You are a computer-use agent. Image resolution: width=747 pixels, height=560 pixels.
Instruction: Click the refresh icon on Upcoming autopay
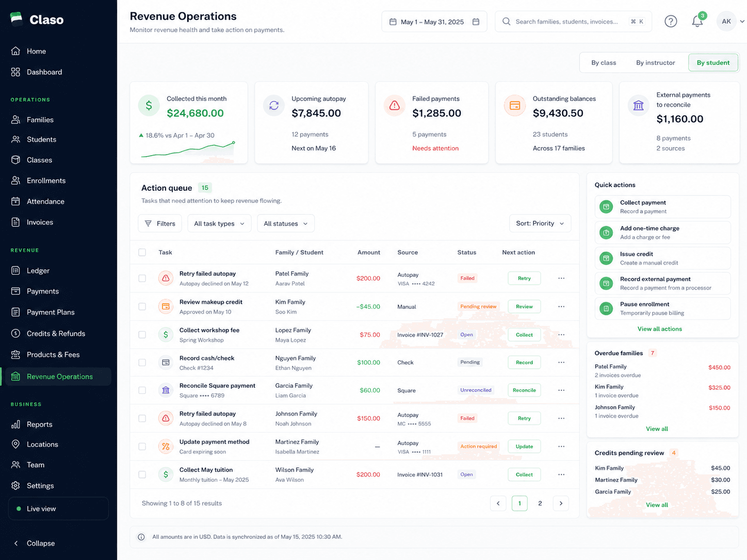click(274, 106)
